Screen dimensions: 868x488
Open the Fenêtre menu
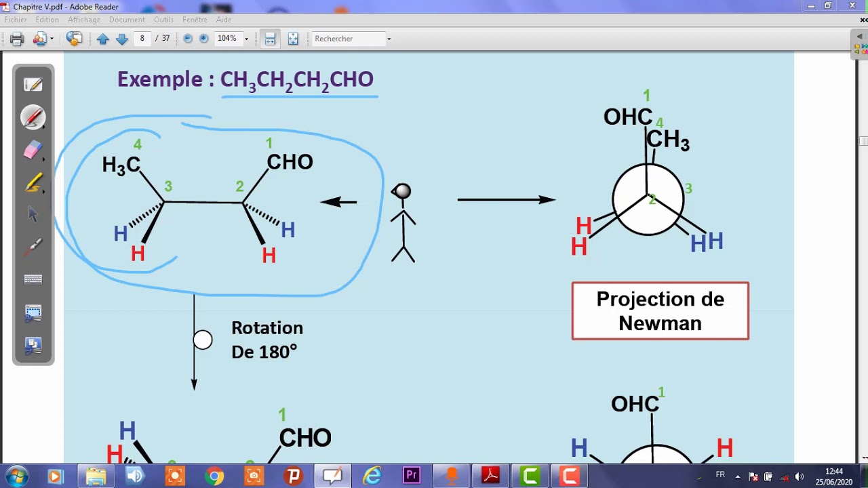[195, 20]
